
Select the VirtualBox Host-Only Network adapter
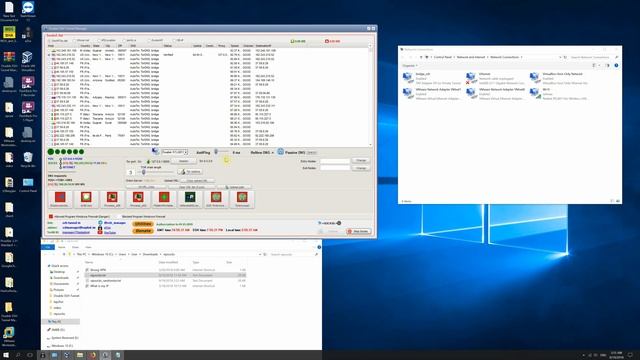tap(559, 78)
